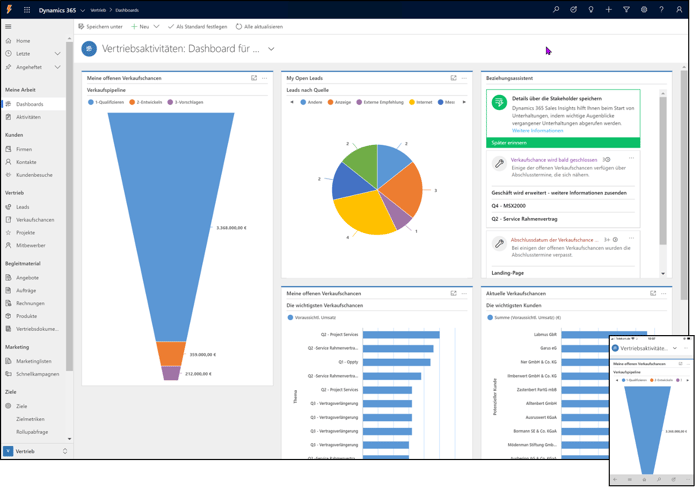Screen dimensions: 700x489
Task: Toggle the 1-Qualifizieren legend item
Action: tap(106, 102)
